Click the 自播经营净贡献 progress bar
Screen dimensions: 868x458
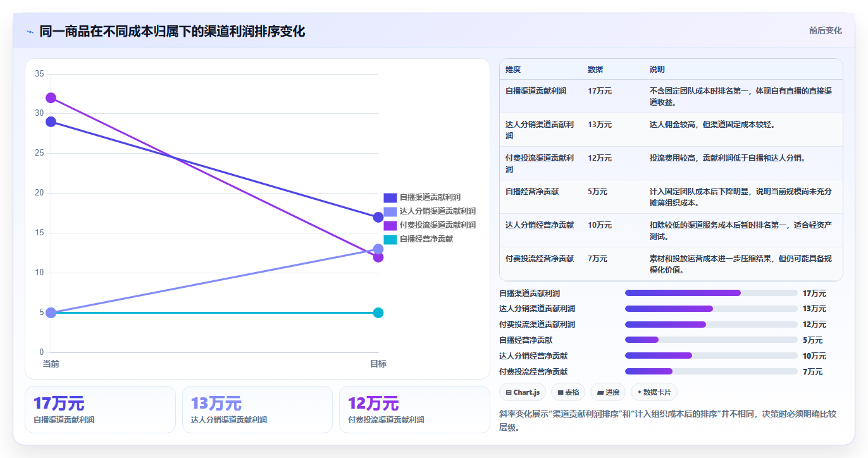711,340
